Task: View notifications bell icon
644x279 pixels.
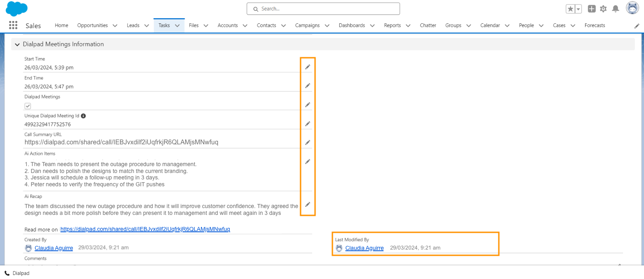Action: [x=615, y=8]
